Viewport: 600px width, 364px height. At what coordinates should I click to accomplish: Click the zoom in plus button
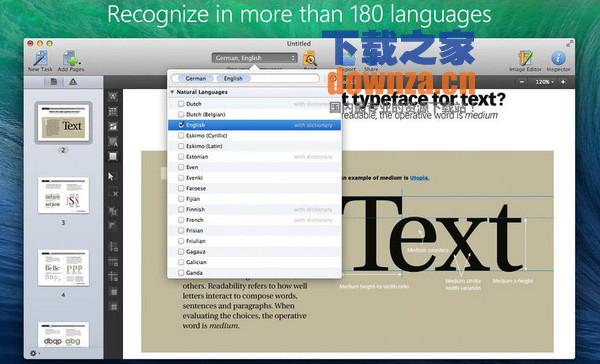click(563, 82)
